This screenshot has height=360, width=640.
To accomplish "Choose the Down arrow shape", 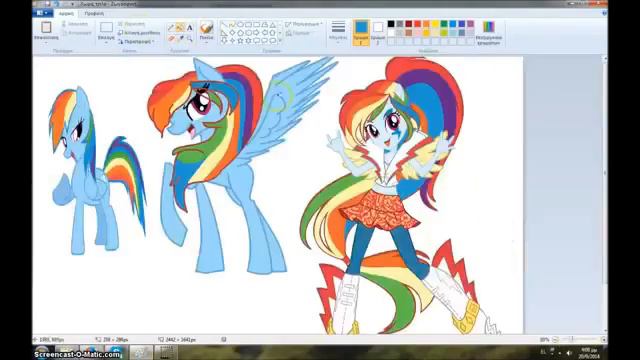I will point(224,40).
